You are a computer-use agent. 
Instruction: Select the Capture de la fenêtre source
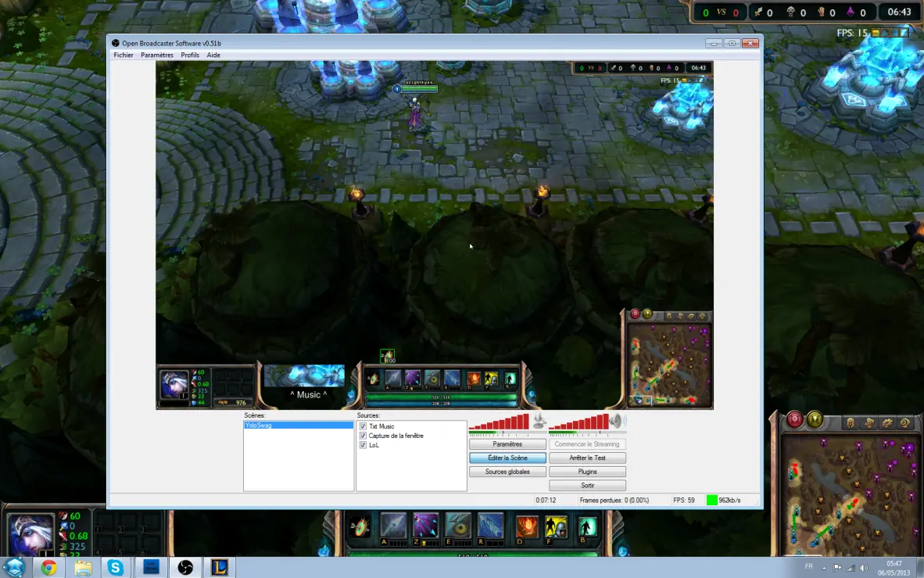point(411,436)
